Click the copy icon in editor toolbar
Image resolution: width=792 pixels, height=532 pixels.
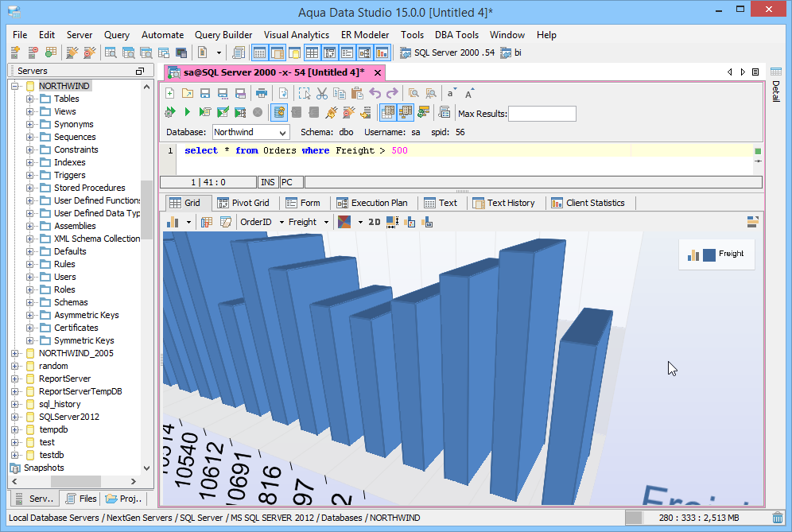click(340, 94)
